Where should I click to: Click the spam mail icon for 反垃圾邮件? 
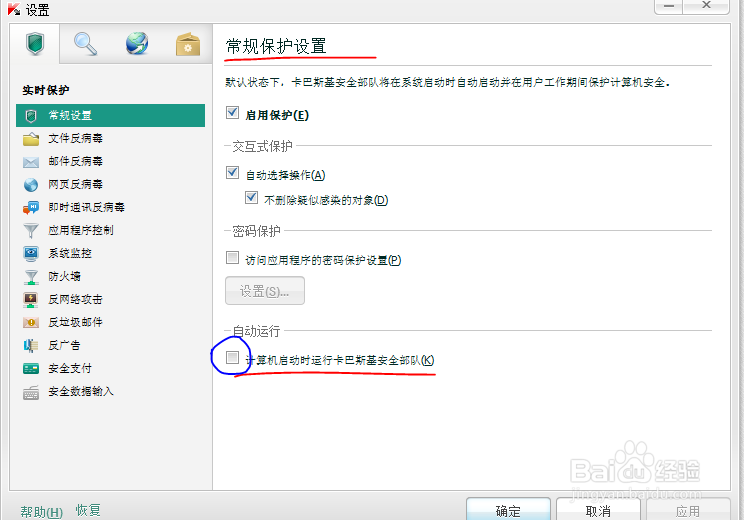coord(31,323)
